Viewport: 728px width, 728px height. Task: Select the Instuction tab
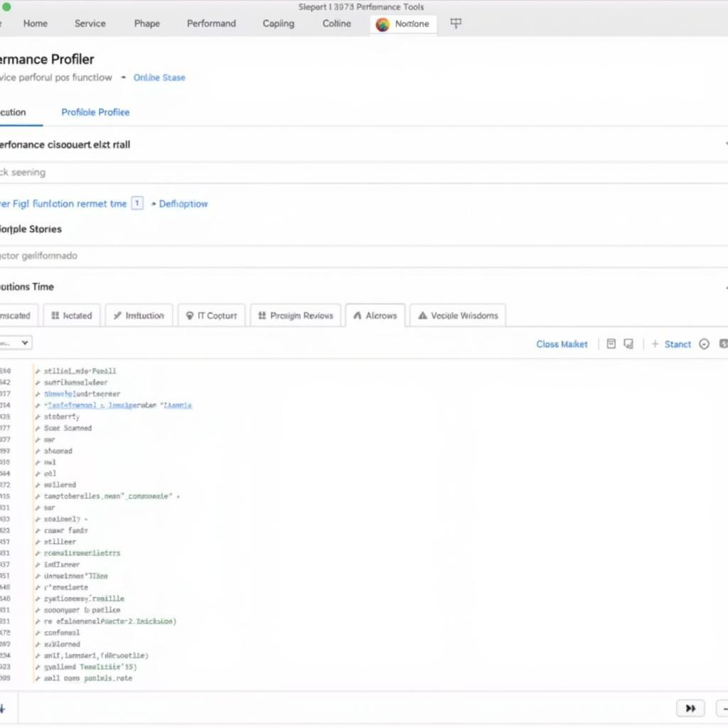pyautogui.click(x=139, y=315)
